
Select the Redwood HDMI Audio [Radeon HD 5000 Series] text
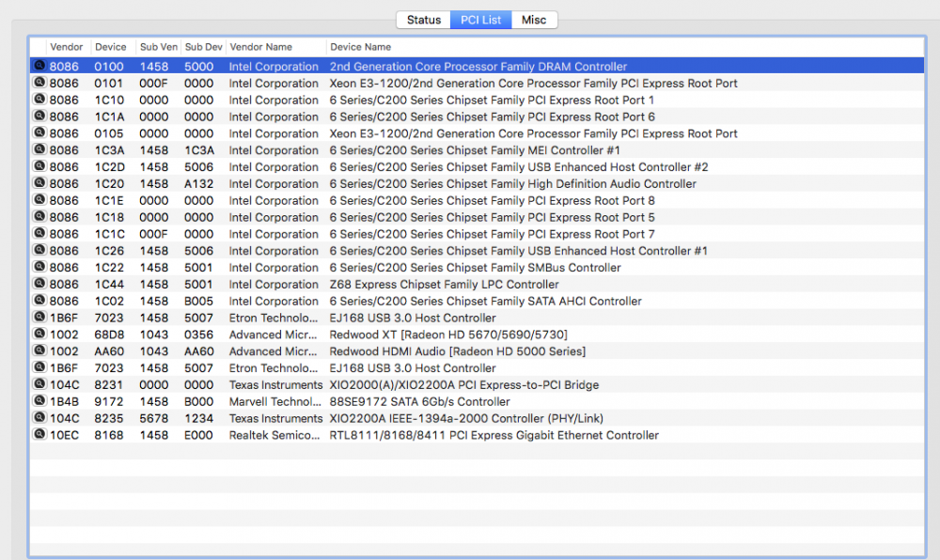tap(458, 351)
